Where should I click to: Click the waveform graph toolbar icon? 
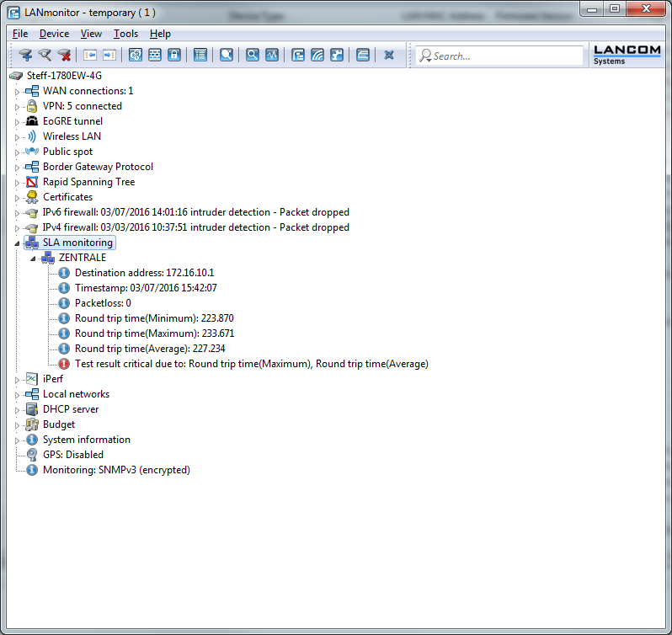[x=271, y=56]
